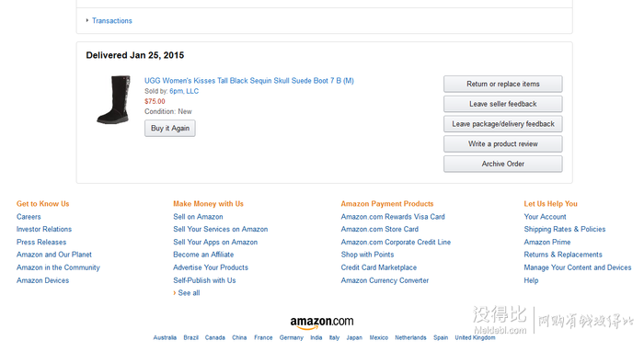Archive this order with Archive Order button

tap(502, 164)
